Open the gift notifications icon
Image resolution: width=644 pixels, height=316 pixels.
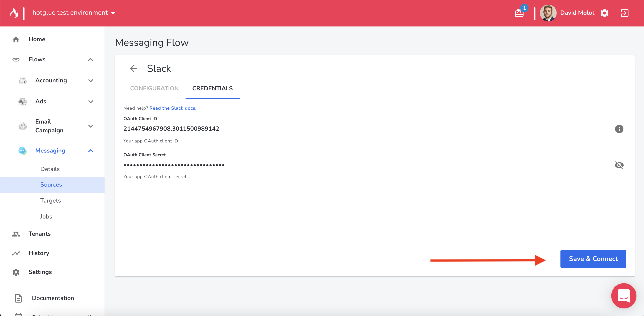(x=519, y=13)
